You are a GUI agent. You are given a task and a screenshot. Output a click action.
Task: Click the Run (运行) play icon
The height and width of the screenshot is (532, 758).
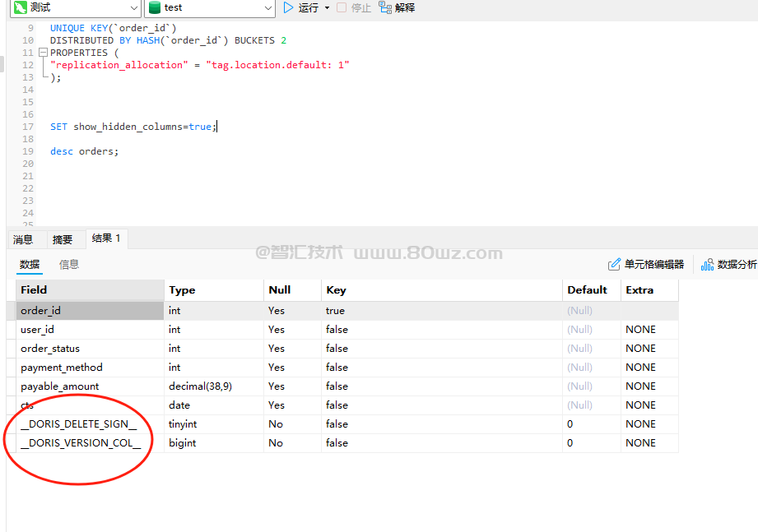pos(288,7)
